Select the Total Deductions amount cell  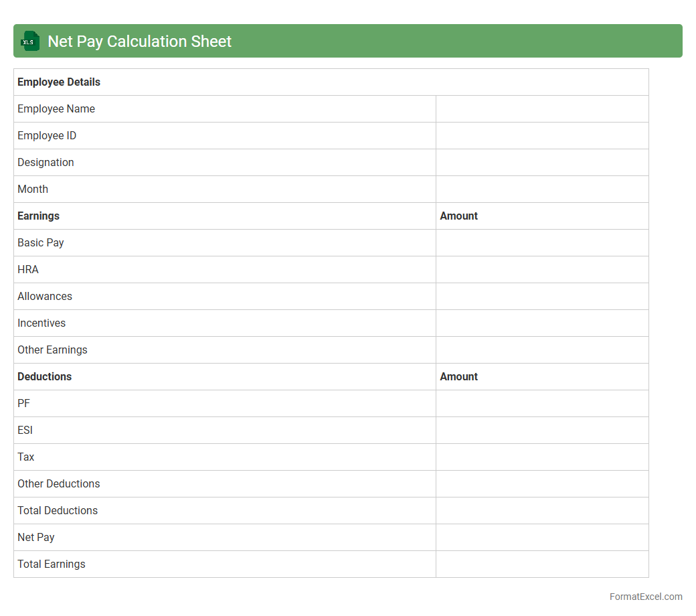pyautogui.click(x=542, y=510)
